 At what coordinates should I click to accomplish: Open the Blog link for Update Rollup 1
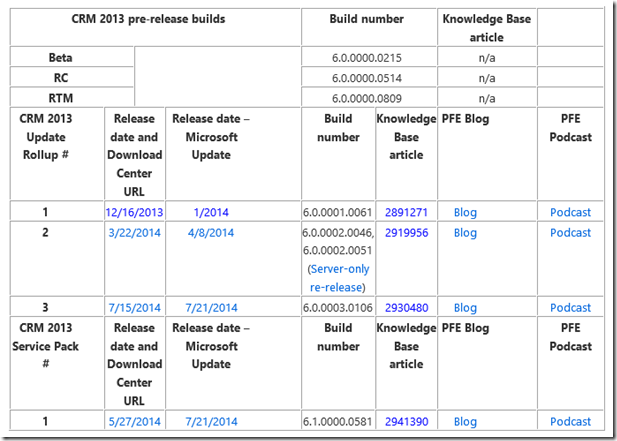[465, 212]
